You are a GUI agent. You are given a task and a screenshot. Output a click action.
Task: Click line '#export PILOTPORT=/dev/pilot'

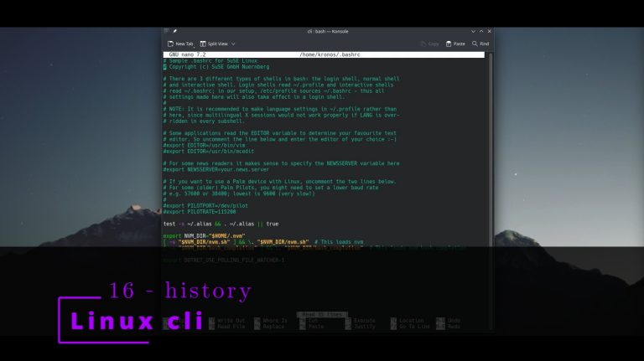click(205, 206)
